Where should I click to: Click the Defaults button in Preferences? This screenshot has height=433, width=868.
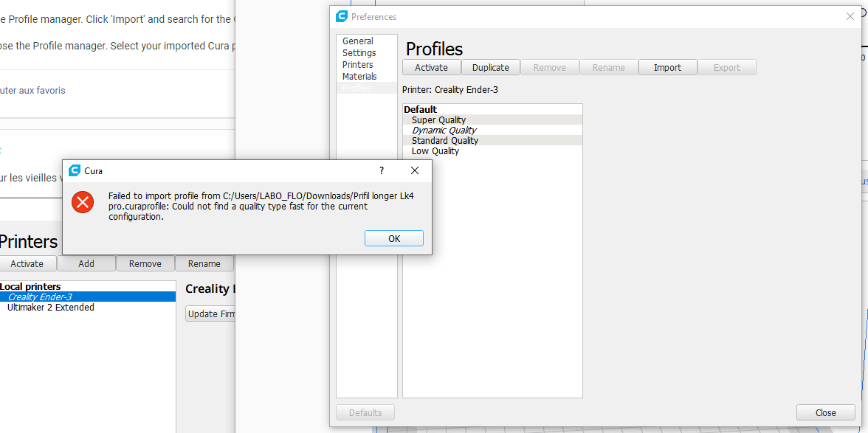[x=365, y=412]
